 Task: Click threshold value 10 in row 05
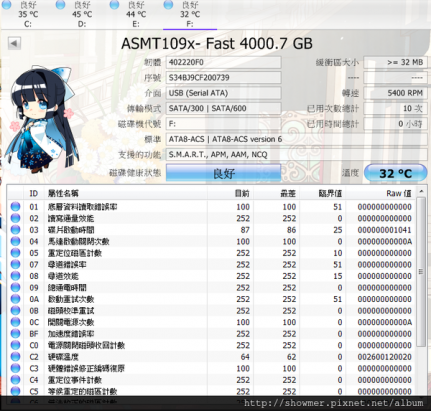(x=337, y=253)
